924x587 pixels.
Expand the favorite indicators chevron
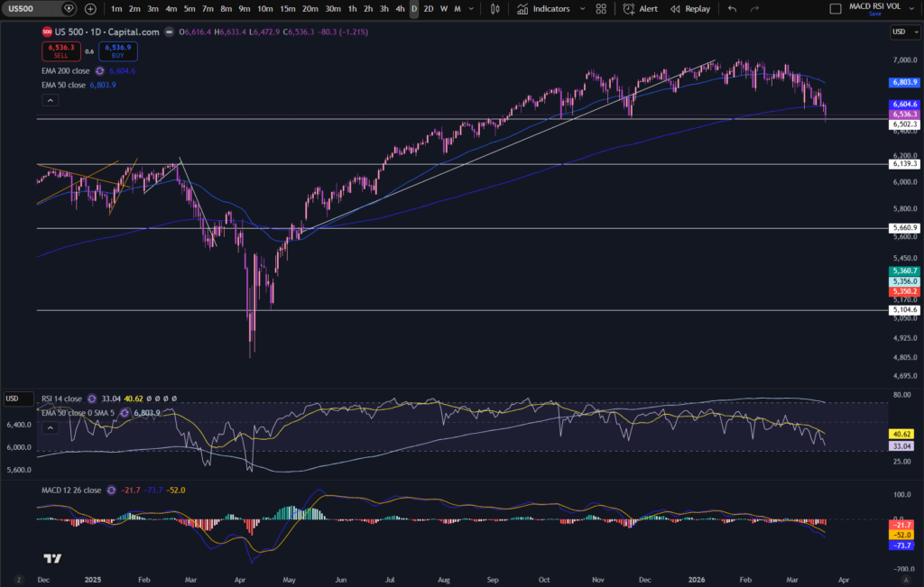pos(582,9)
